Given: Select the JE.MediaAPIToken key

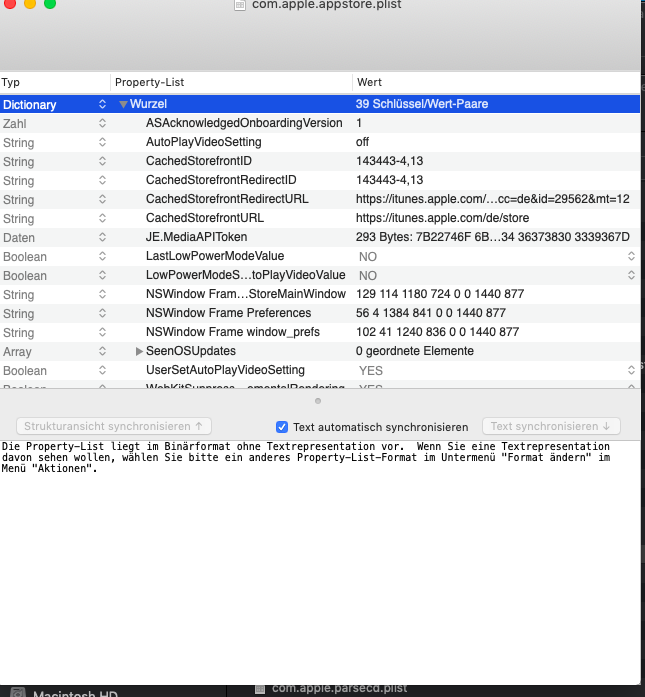Looking at the screenshot, I should point(196,237).
